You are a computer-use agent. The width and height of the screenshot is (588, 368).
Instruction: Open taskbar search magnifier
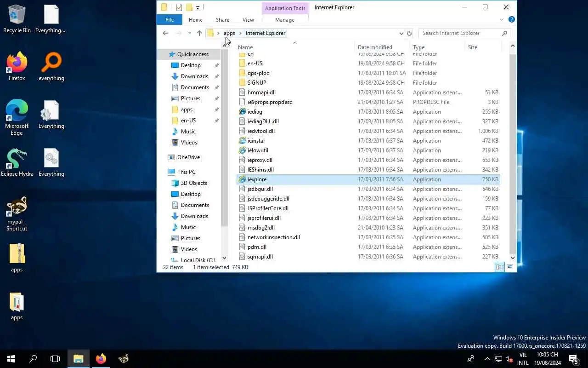[33, 359]
